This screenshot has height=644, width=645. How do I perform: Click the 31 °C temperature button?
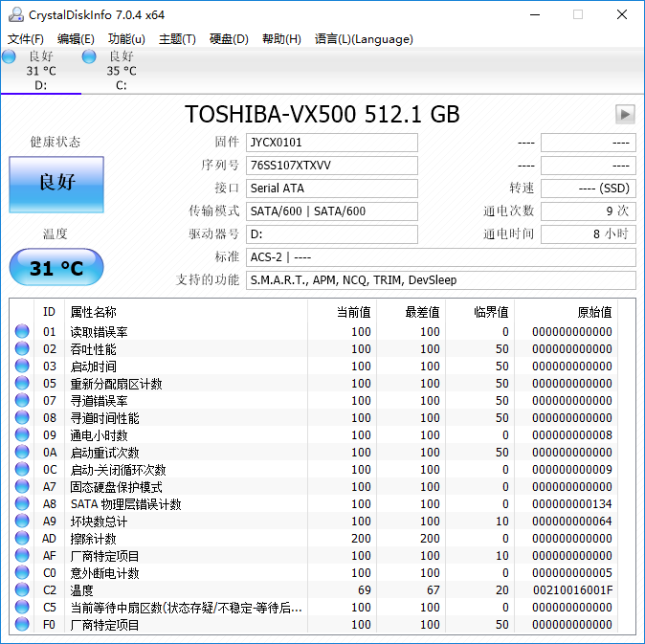[56, 268]
